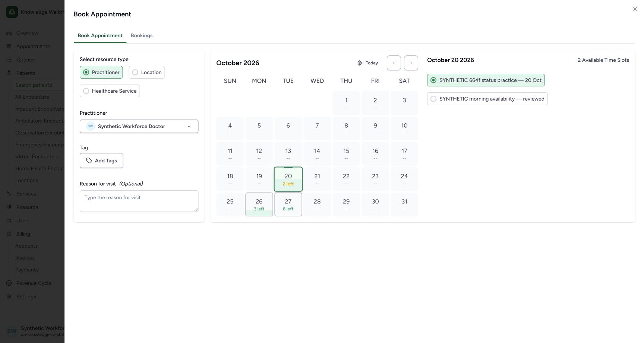Click the Today link
Image resolution: width=644 pixels, height=343 pixels.
click(x=372, y=63)
